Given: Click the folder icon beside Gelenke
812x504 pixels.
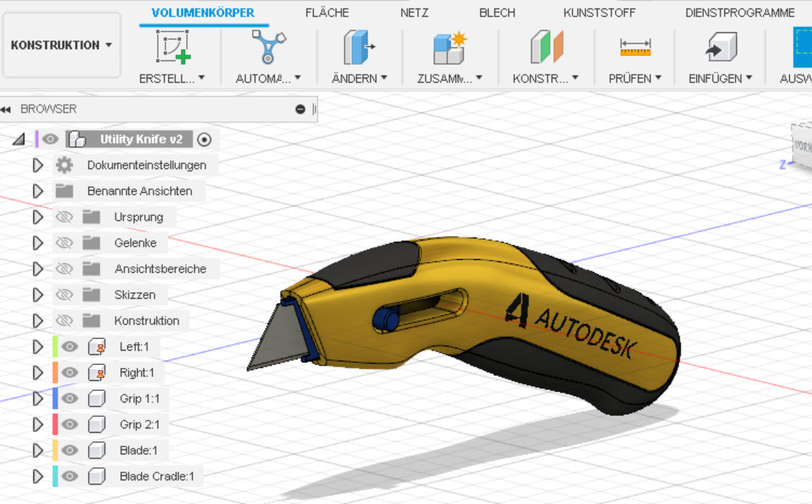Looking at the screenshot, I should (91, 243).
